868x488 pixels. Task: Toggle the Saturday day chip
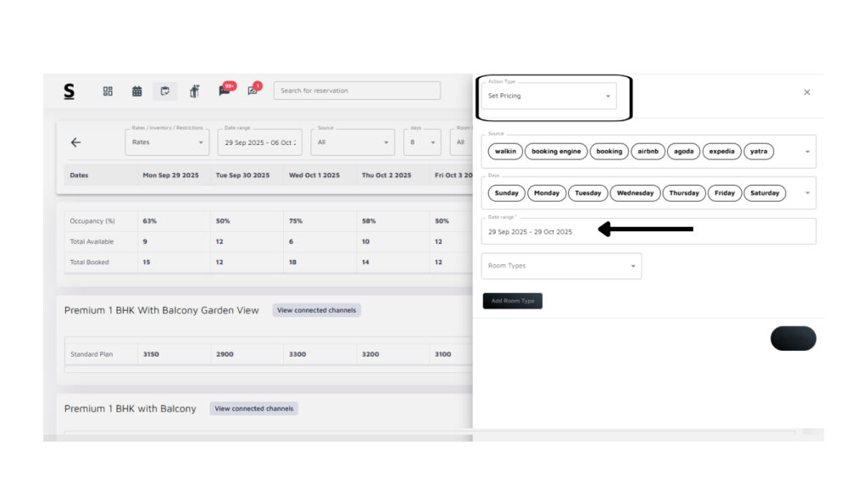(764, 193)
